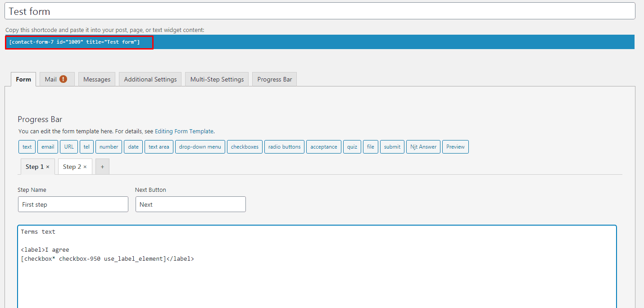Open the Editing Form Template link
This screenshot has width=644, height=308.
click(184, 131)
